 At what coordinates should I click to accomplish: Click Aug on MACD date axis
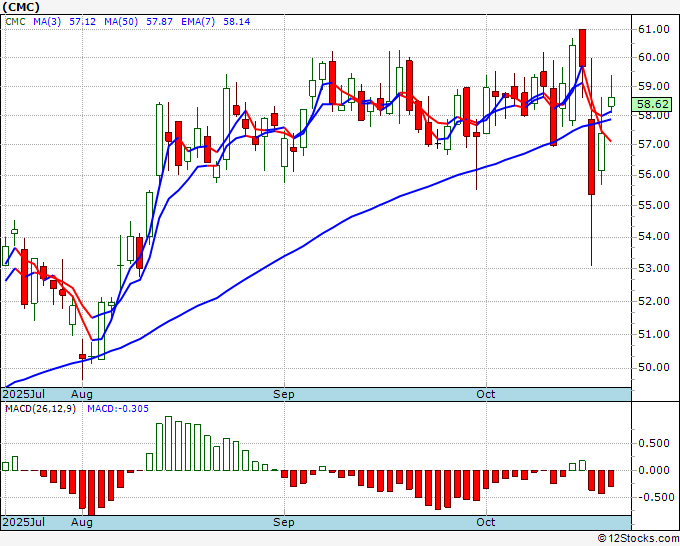pos(82,522)
